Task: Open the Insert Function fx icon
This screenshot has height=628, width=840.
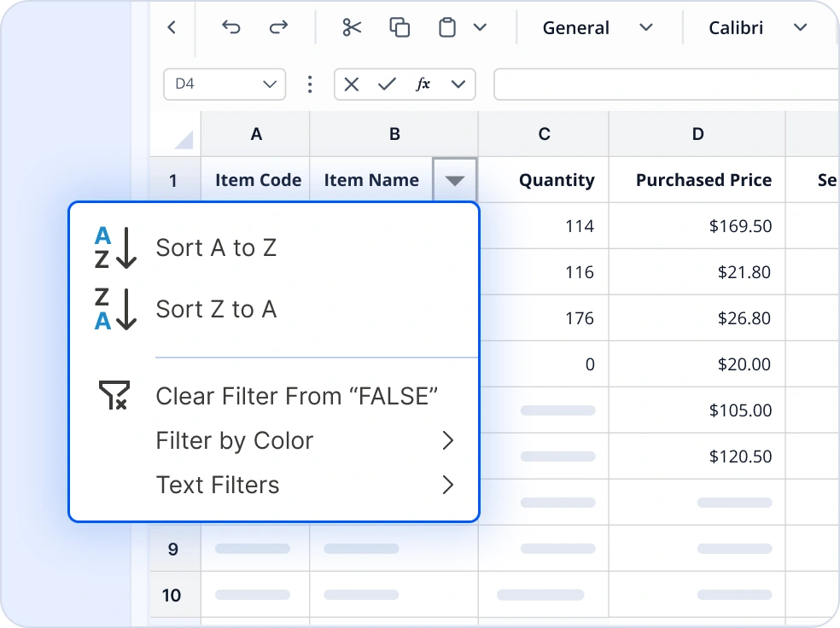Action: [x=422, y=84]
